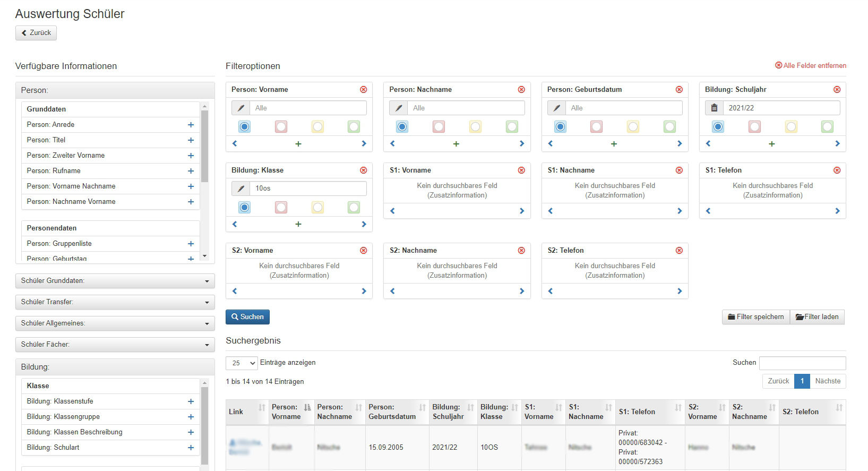Image resolution: width=868 pixels, height=471 pixels.
Task: Select blue radio option in Person: Vorname
Action: (x=244, y=127)
